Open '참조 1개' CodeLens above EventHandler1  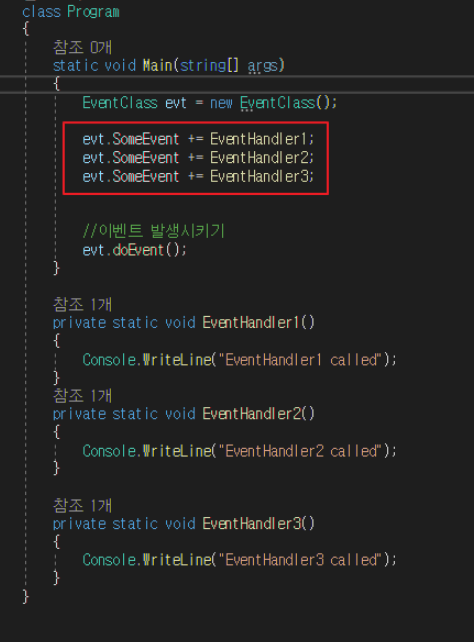(x=82, y=304)
